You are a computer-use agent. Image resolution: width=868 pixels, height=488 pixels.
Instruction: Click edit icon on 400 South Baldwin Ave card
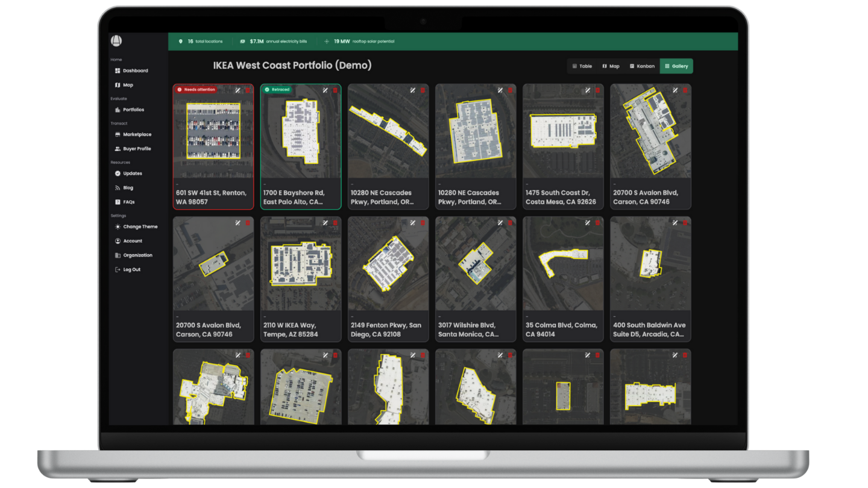click(675, 223)
